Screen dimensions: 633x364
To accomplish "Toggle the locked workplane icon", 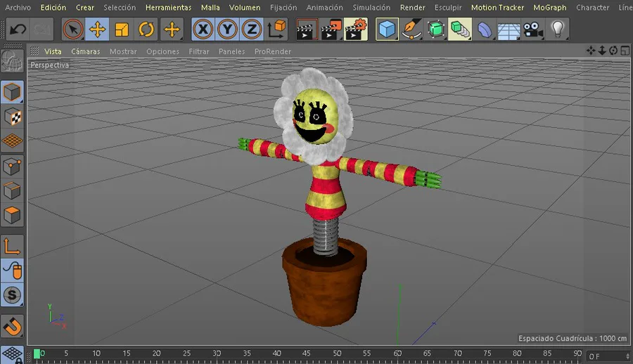I will (x=12, y=355).
